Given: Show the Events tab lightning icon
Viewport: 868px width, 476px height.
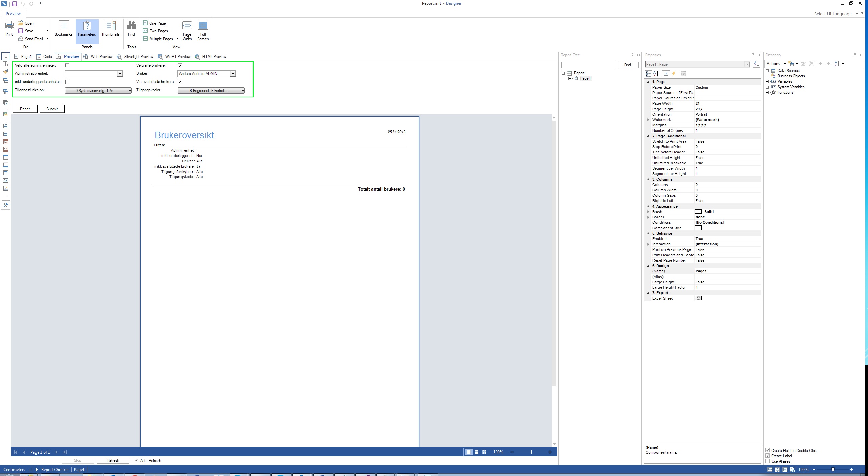Looking at the screenshot, I should click(674, 74).
